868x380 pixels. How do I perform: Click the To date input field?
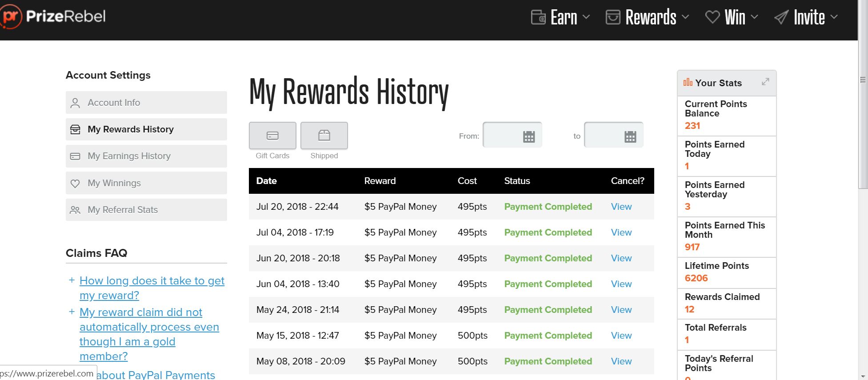(x=613, y=135)
